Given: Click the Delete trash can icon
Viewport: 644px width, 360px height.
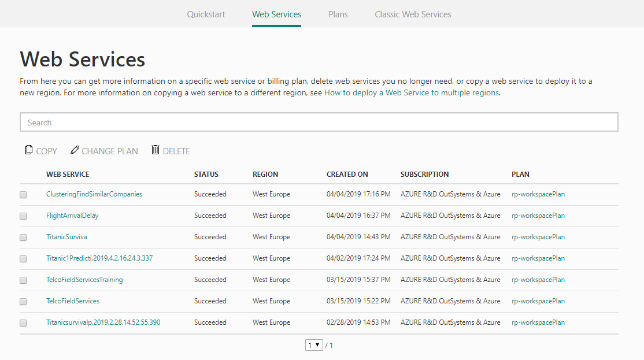Looking at the screenshot, I should 155,150.
